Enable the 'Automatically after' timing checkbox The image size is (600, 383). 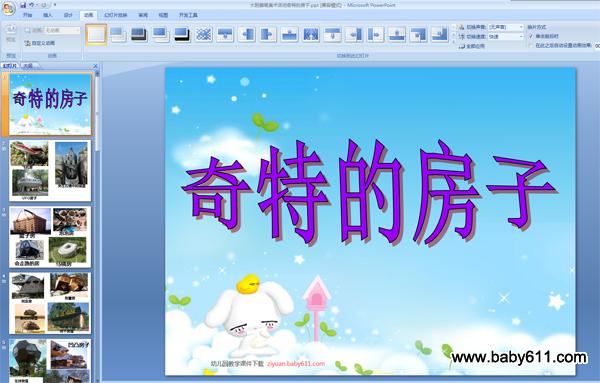[x=531, y=45]
